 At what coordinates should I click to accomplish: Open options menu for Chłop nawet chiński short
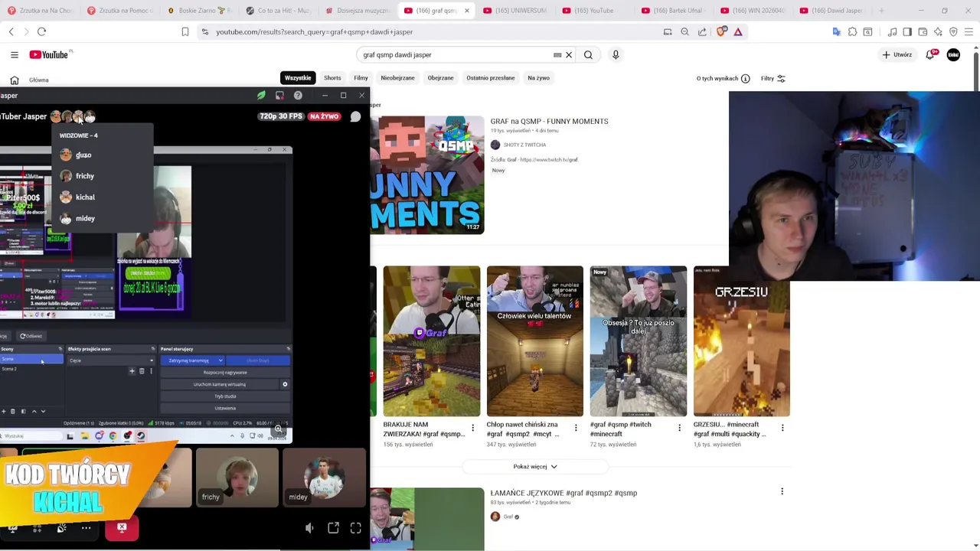(576, 428)
